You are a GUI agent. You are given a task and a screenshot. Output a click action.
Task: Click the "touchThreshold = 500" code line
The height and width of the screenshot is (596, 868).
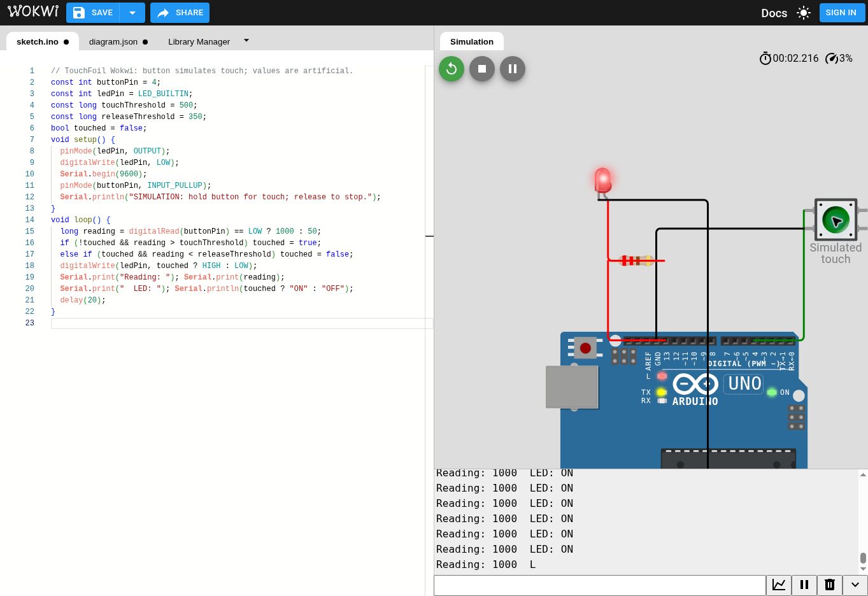pyautogui.click(x=124, y=105)
